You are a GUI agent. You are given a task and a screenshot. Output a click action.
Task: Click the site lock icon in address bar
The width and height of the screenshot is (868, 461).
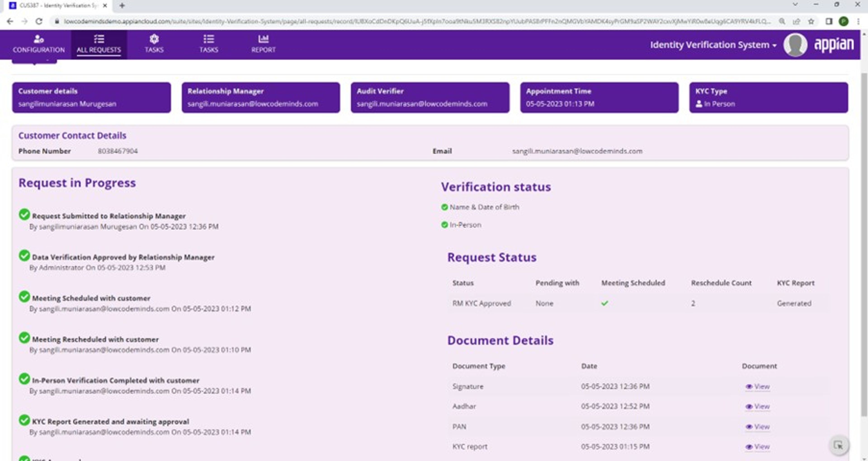(x=57, y=21)
